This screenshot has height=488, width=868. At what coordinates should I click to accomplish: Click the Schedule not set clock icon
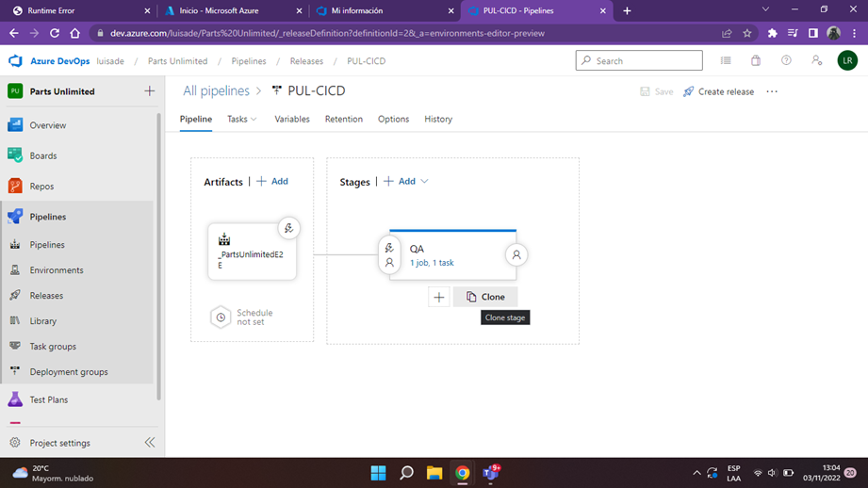pyautogui.click(x=221, y=317)
